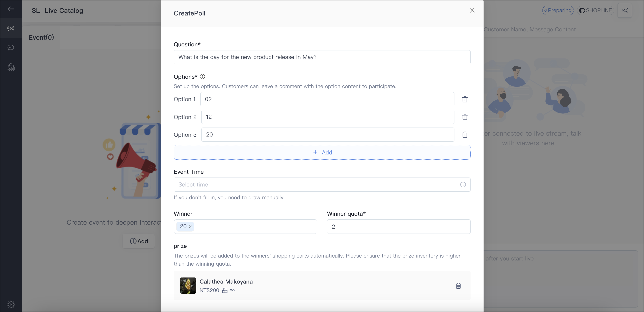
Task: Go back using the left arrow
Action: click(11, 9)
